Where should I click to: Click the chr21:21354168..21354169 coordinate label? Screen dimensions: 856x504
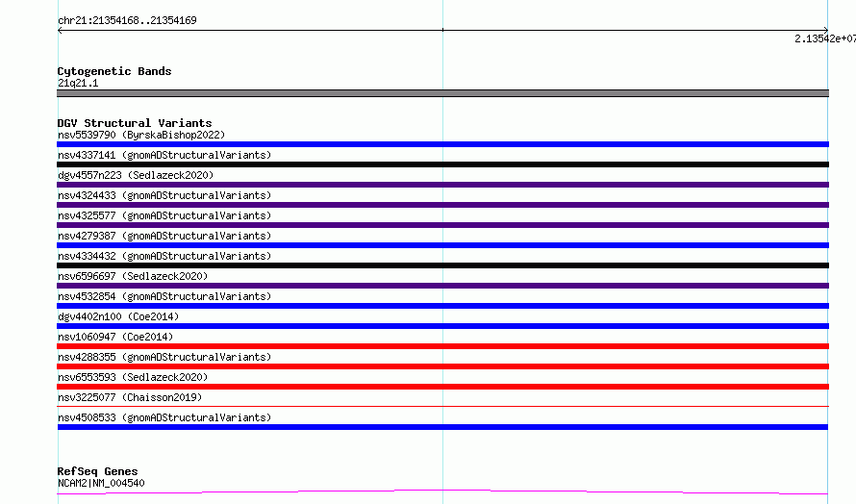(127, 21)
